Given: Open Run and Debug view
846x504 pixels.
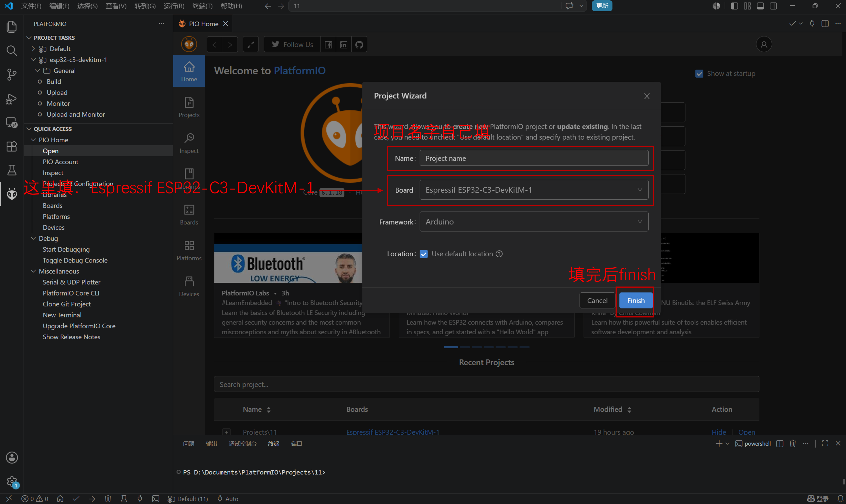Looking at the screenshot, I should 12,99.
